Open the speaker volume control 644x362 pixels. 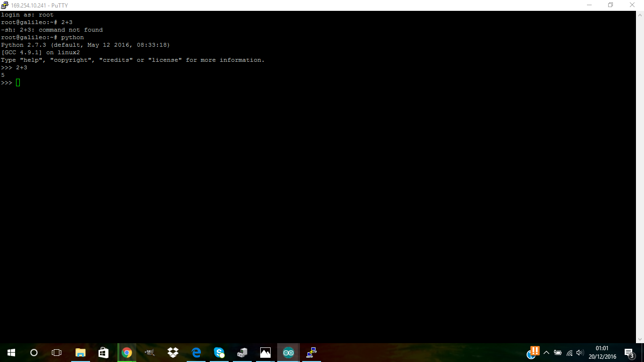click(x=580, y=353)
